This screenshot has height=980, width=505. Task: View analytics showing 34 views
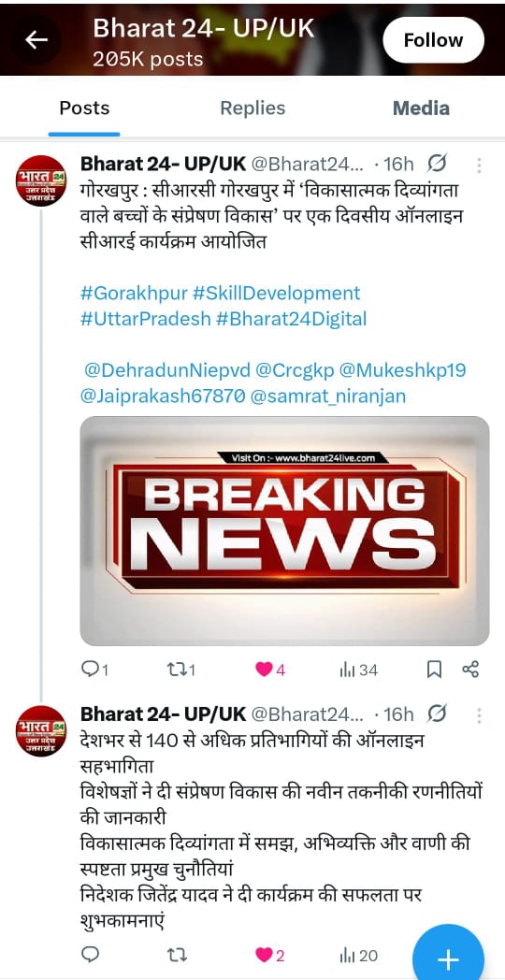click(359, 670)
